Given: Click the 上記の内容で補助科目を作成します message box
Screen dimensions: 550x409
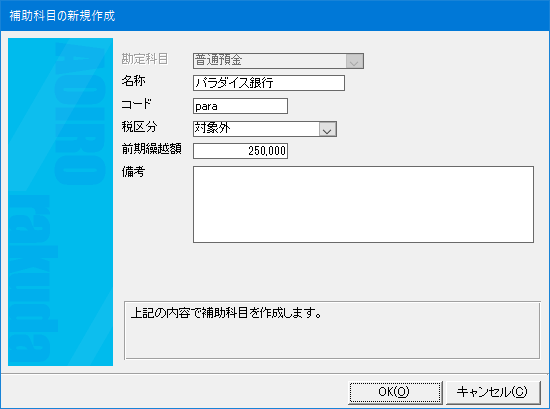Looking at the screenshot, I should tap(332, 330).
